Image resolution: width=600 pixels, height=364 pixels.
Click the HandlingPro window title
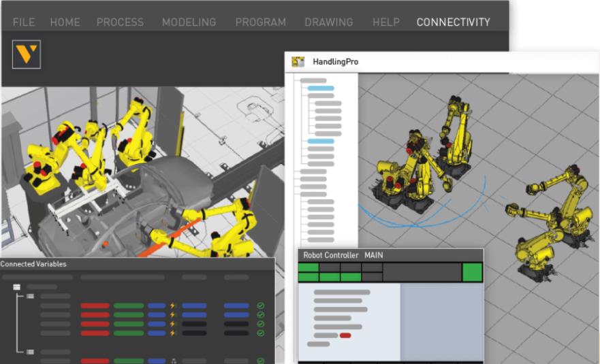point(335,61)
